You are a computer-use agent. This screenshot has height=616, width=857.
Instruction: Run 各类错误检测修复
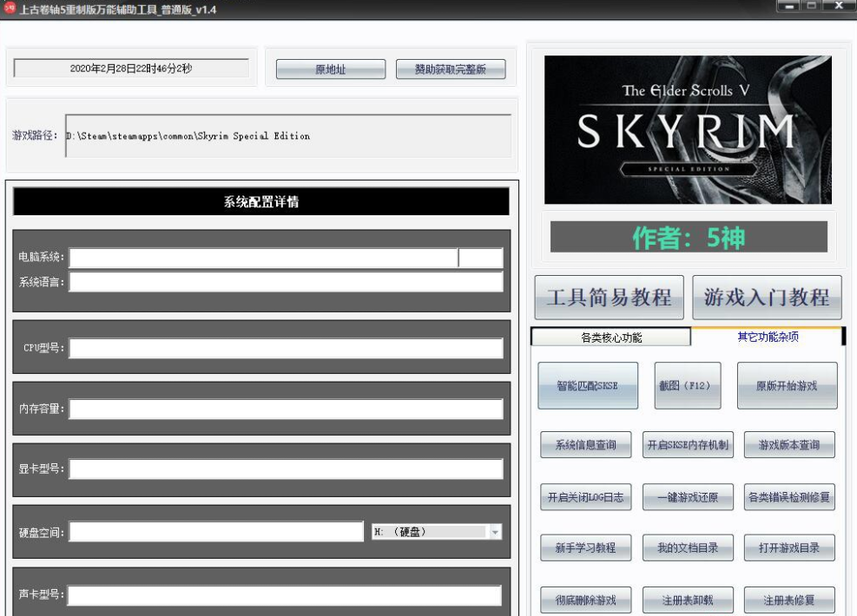[789, 497]
